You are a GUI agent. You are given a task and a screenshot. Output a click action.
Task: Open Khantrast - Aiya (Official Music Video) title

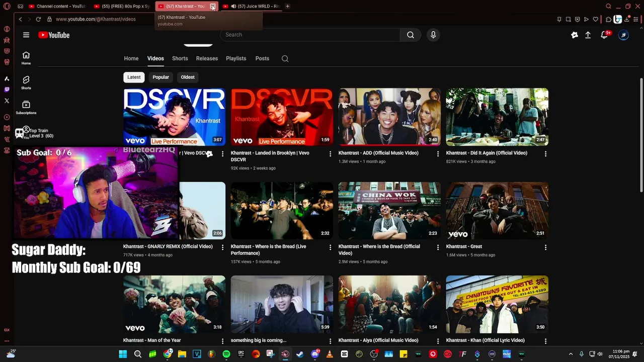pos(378,340)
